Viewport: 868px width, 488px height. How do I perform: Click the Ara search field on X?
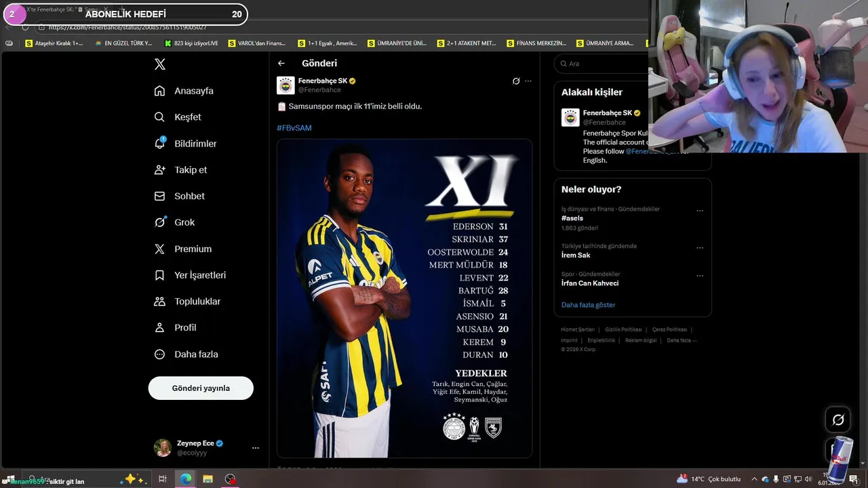[601, 64]
